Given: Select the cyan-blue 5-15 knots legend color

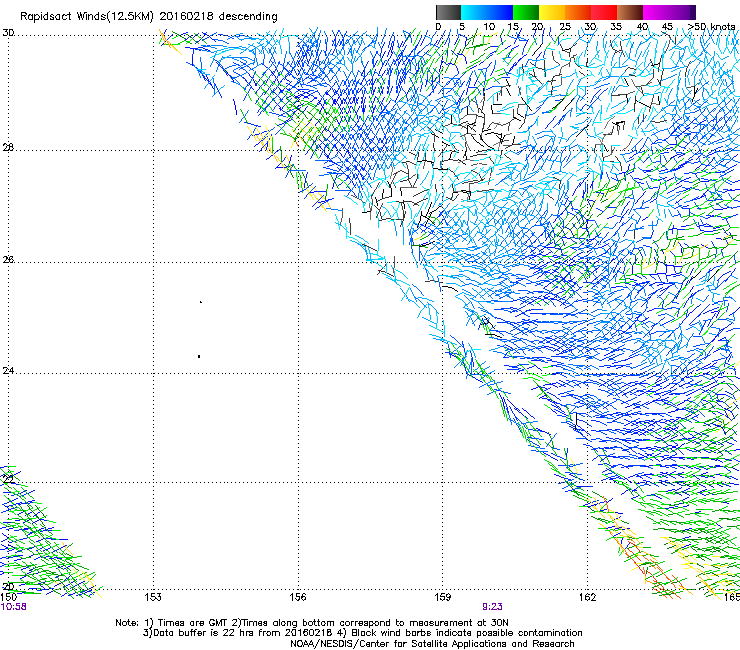Looking at the screenshot, I should pyautogui.click(x=487, y=12).
